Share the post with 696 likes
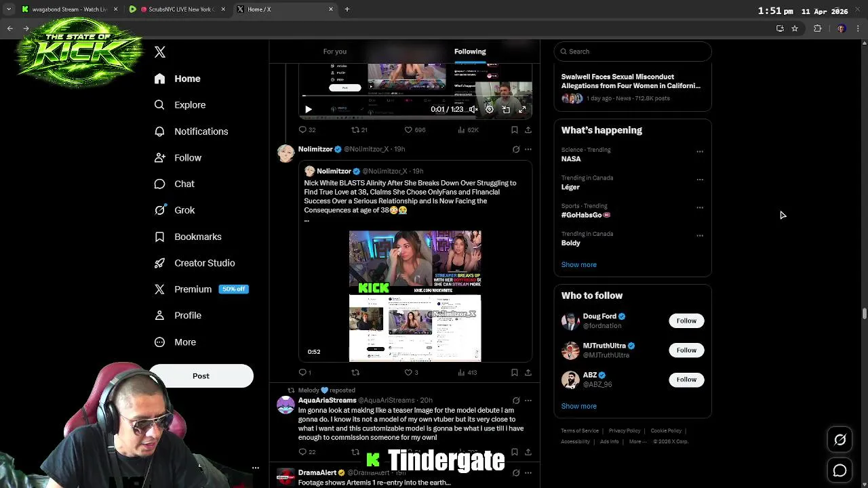The width and height of the screenshot is (868, 488). pos(528,129)
